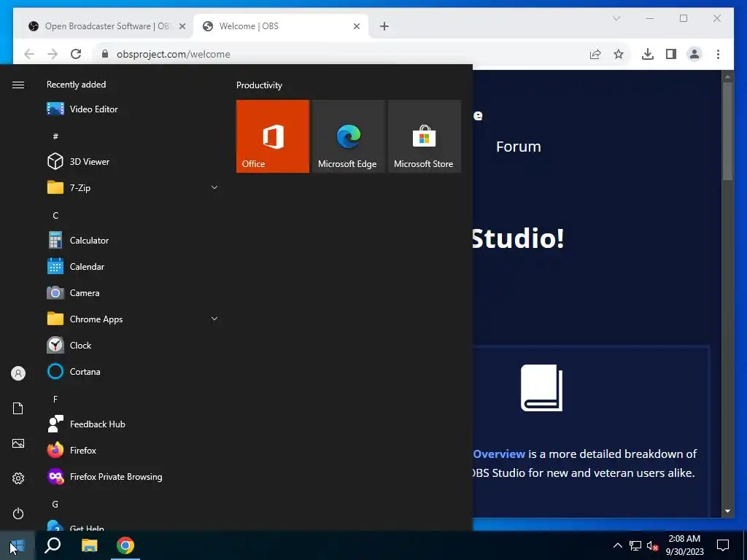
Task: Close the 'Welcome | OBS' tab
Action: pyautogui.click(x=356, y=26)
